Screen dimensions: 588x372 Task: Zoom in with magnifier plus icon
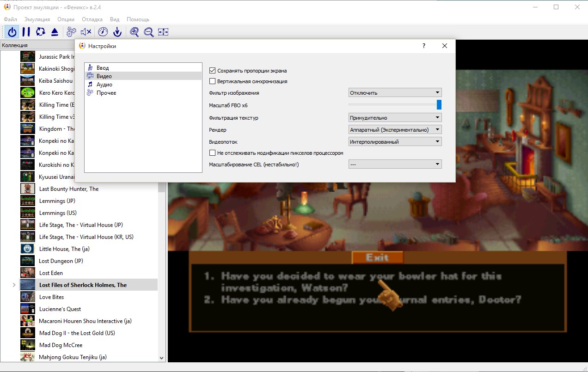coord(134,32)
